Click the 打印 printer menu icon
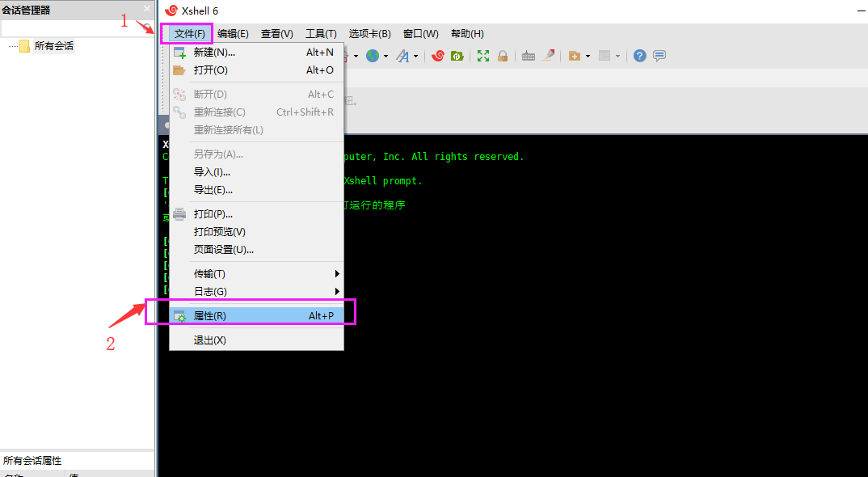Viewport: 868px width, 477px height. coord(179,214)
